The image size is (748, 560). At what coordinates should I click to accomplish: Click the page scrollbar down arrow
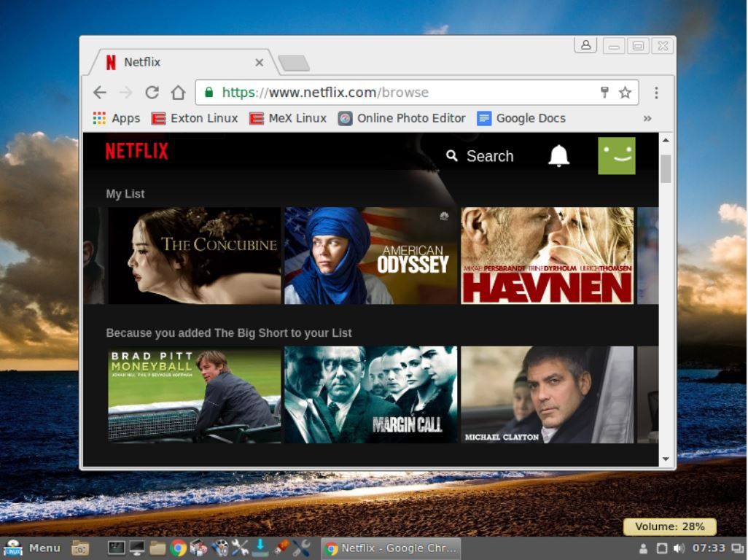[666, 459]
